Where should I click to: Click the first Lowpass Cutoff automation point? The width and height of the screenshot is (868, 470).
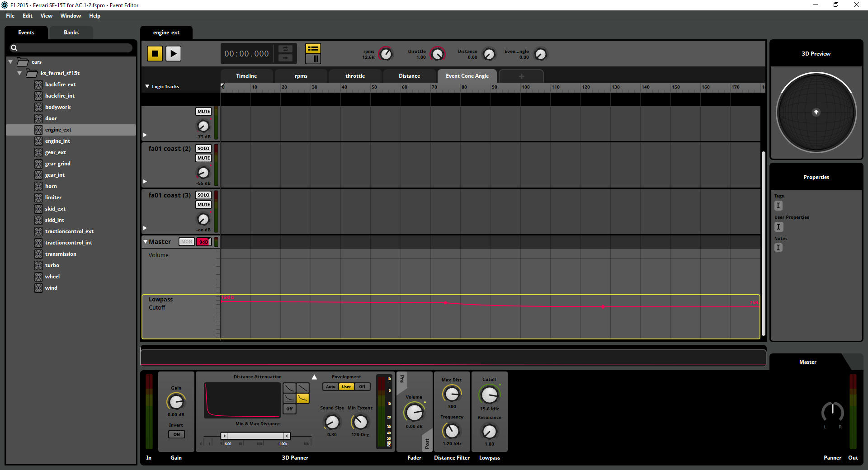pyautogui.click(x=446, y=302)
